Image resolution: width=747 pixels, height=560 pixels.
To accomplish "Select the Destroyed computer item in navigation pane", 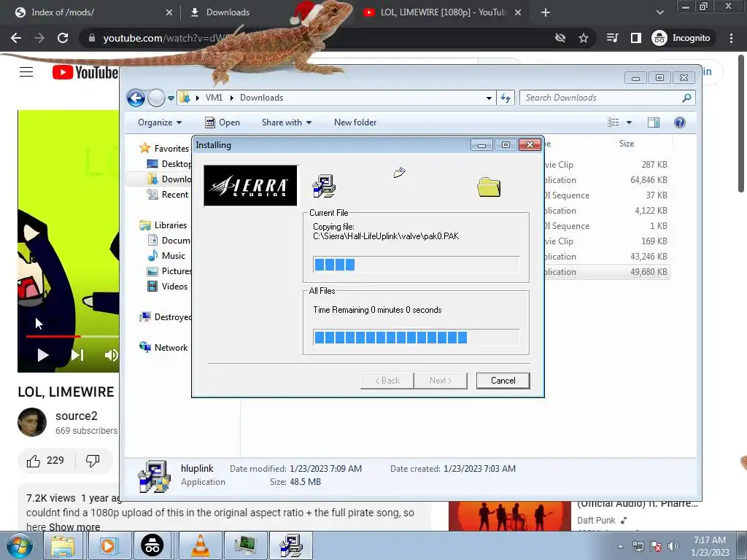I will click(x=166, y=317).
